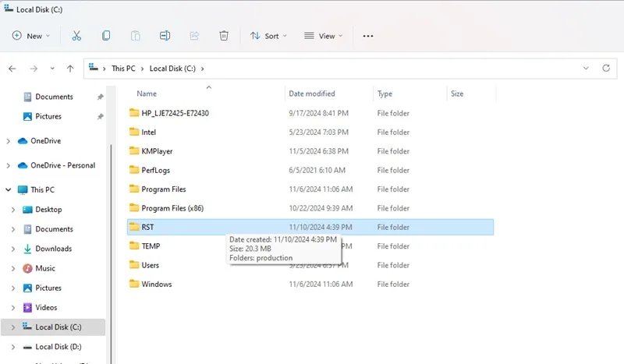Select This PC in navigation pane
The height and width of the screenshot is (364, 624).
click(x=42, y=189)
